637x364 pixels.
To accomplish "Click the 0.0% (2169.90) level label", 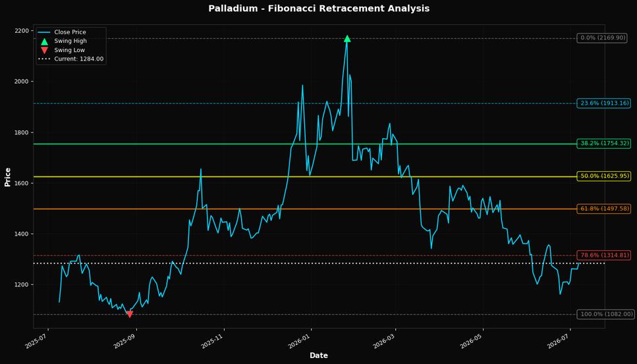I will [x=603, y=38].
